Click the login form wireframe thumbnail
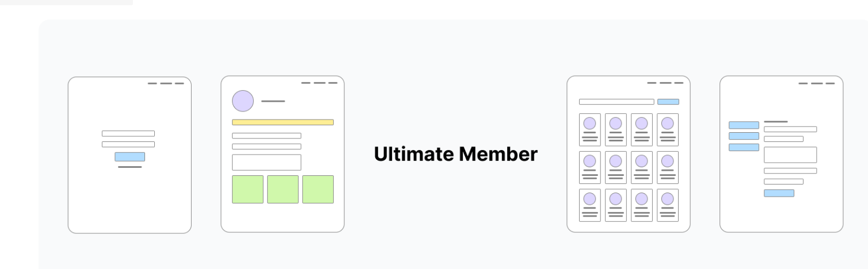 coord(130,155)
